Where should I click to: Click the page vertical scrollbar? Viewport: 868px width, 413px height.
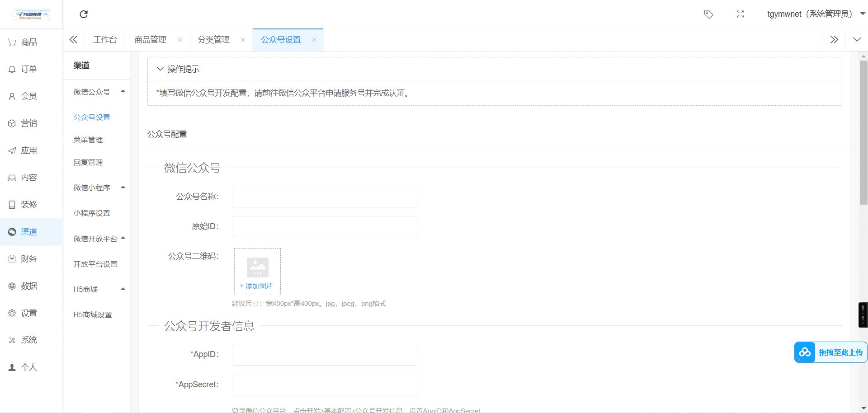(863, 136)
